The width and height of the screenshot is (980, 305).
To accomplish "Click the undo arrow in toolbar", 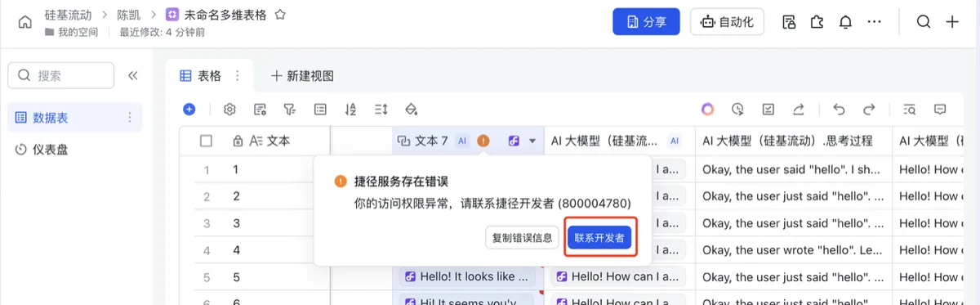I will click(x=838, y=109).
